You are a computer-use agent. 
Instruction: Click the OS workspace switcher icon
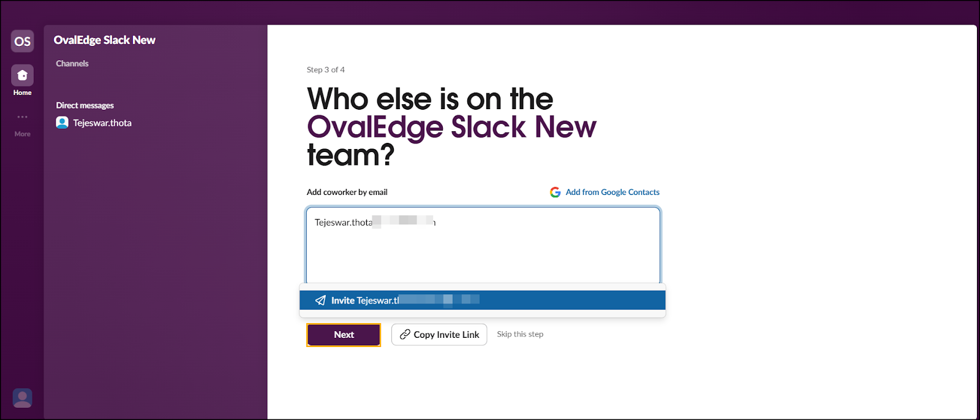(22, 41)
